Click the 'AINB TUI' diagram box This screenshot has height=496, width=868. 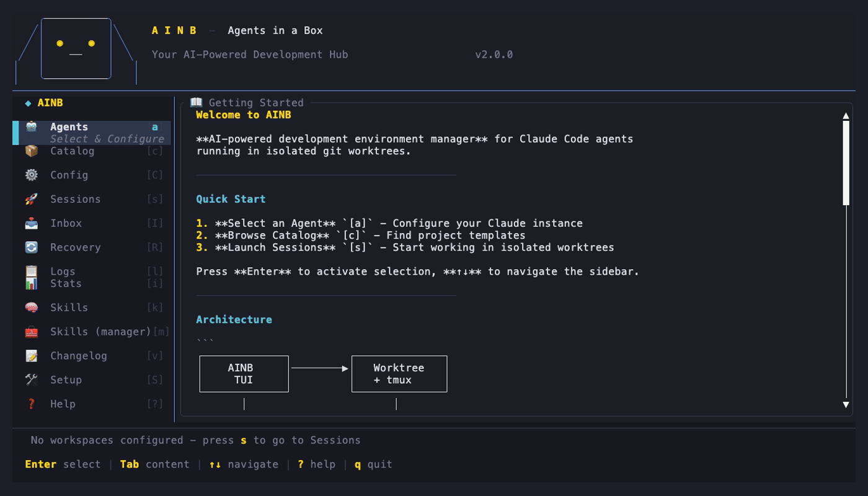point(244,374)
